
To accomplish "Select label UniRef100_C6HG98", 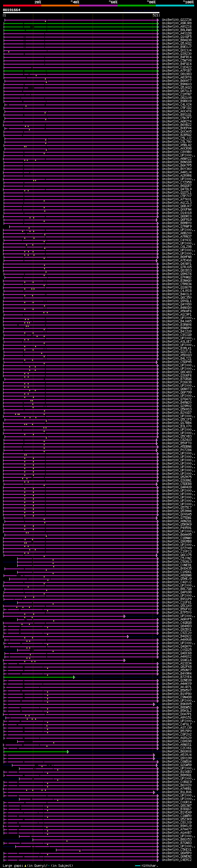I will click(x=177, y=741).
